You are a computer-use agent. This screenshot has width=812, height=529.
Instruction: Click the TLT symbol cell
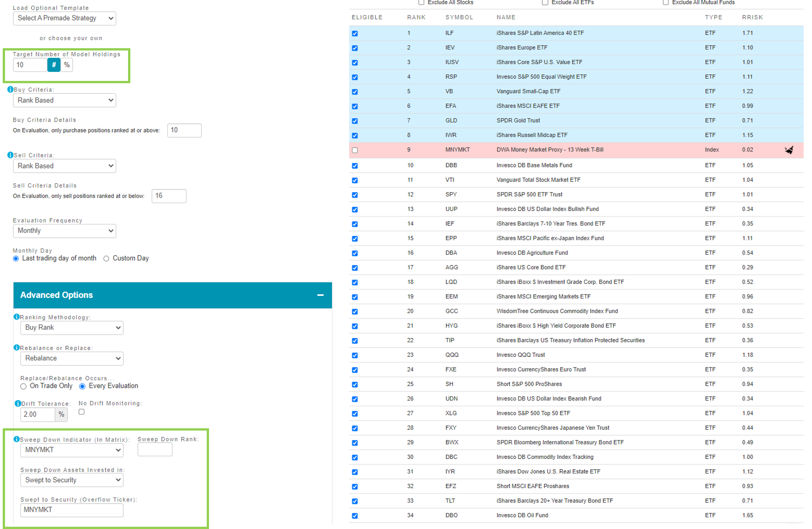click(450, 501)
